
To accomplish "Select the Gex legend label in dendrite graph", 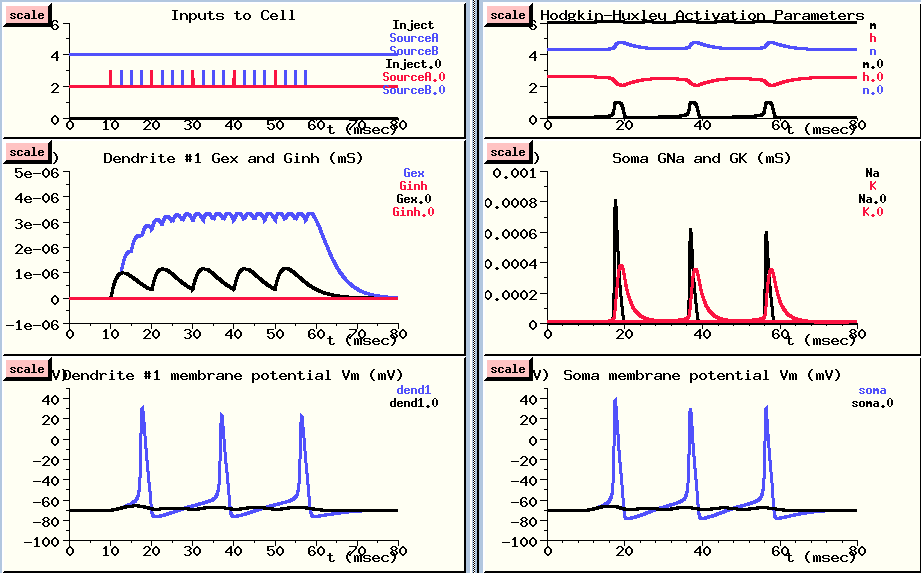I will [413, 173].
